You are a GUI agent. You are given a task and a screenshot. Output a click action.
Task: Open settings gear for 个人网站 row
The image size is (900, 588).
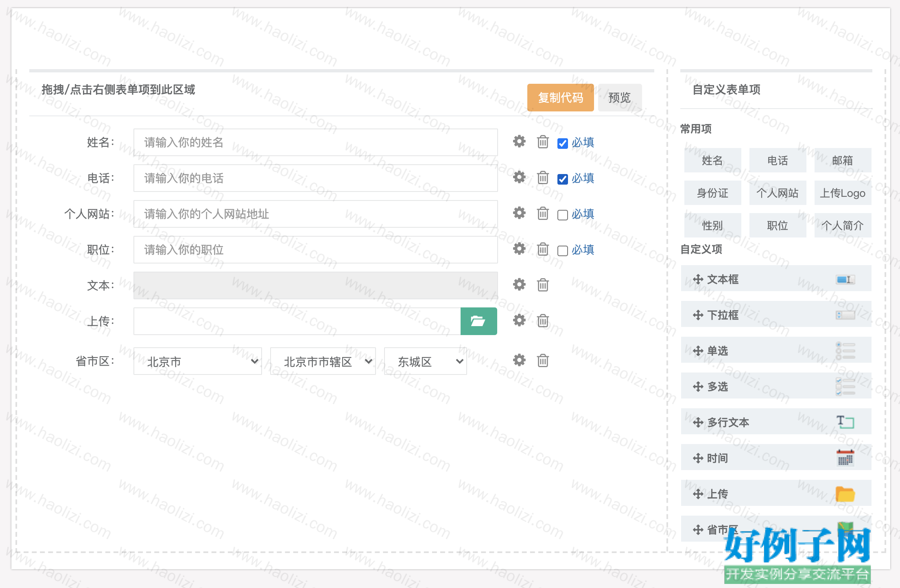pyautogui.click(x=519, y=213)
